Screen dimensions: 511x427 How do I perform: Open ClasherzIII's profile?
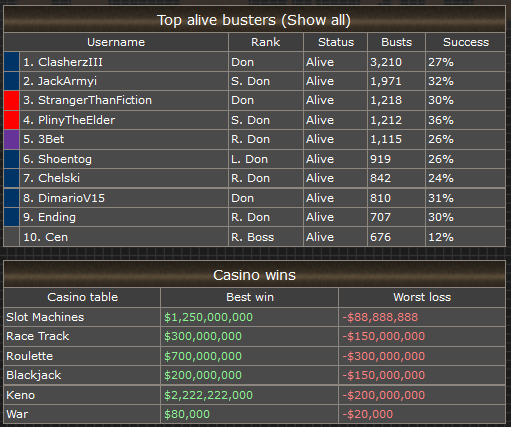70,62
